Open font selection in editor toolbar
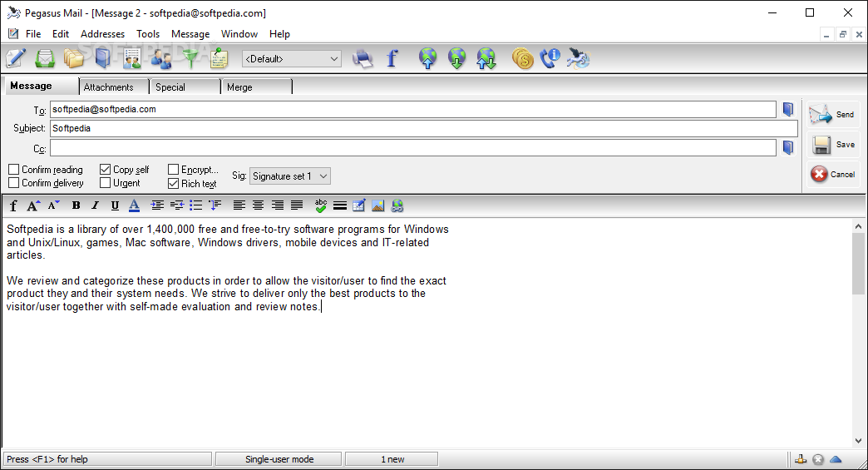This screenshot has height=470, width=868. click(14, 206)
